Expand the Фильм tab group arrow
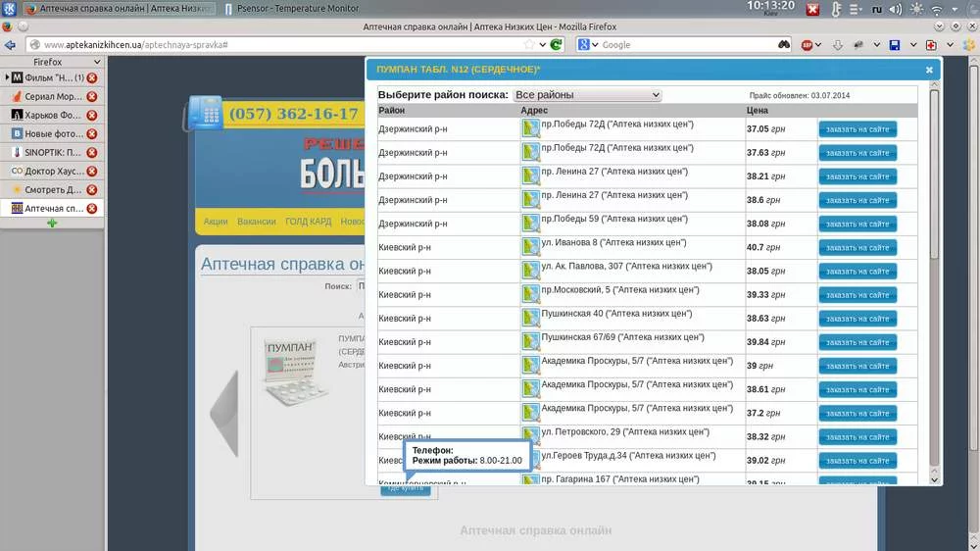The image size is (980, 551). pyautogui.click(x=7, y=77)
